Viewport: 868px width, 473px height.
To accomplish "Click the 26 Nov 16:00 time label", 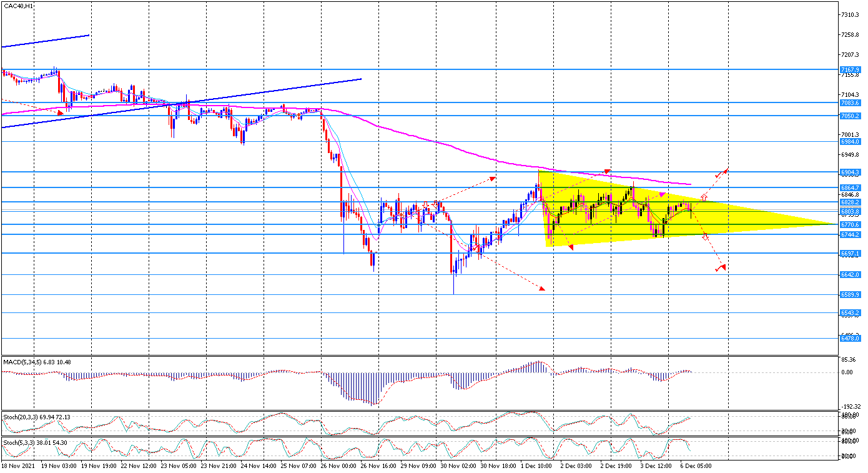I will pyautogui.click(x=378, y=466).
